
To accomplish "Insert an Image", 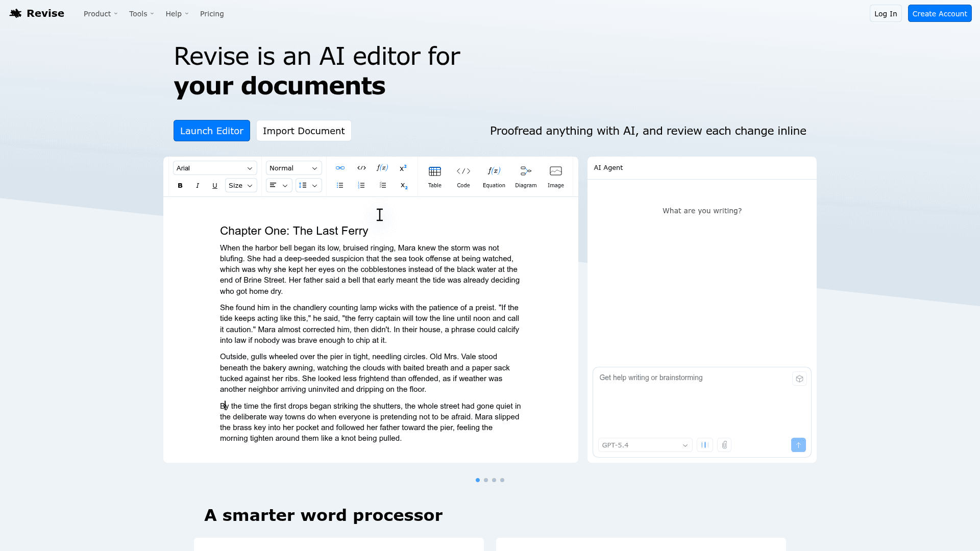I will click(x=556, y=177).
